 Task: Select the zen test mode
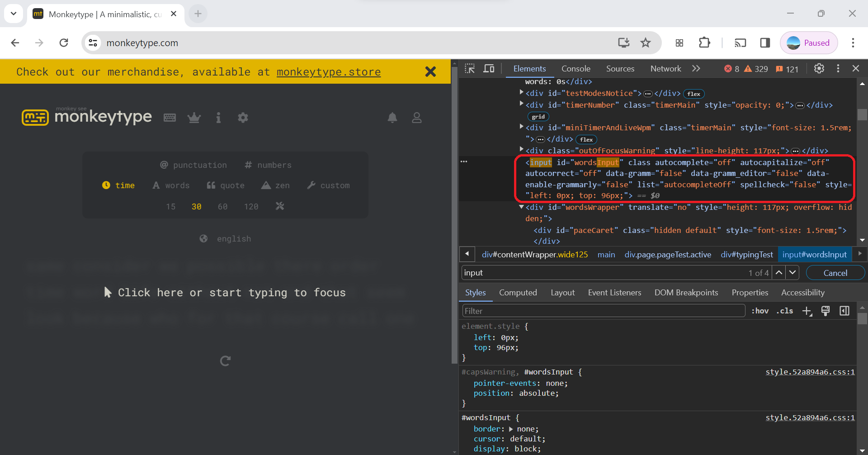275,185
